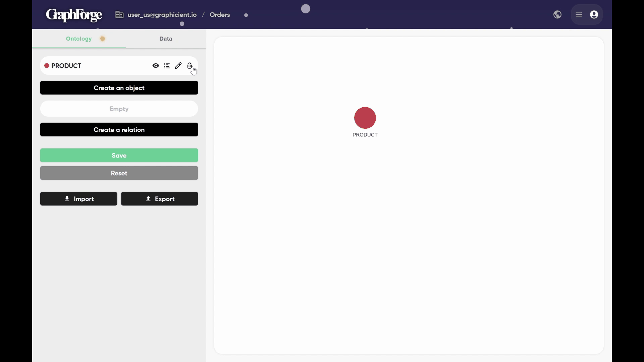This screenshot has height=362, width=644.
Task: Open the user account avatar
Action: click(594, 15)
